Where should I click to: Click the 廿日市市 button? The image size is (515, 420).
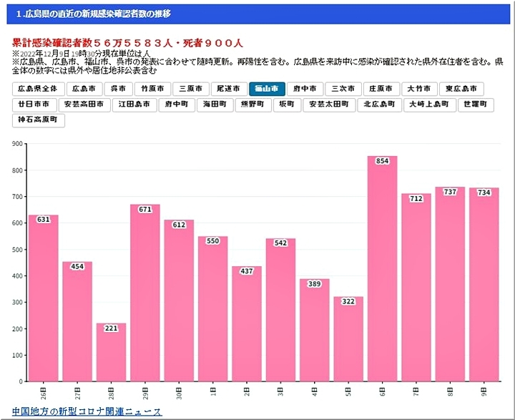click(x=34, y=104)
